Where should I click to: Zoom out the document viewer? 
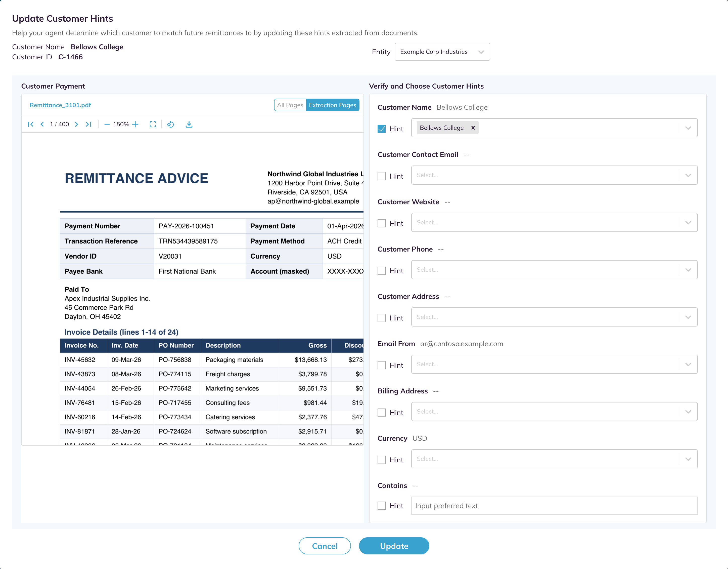click(x=107, y=125)
